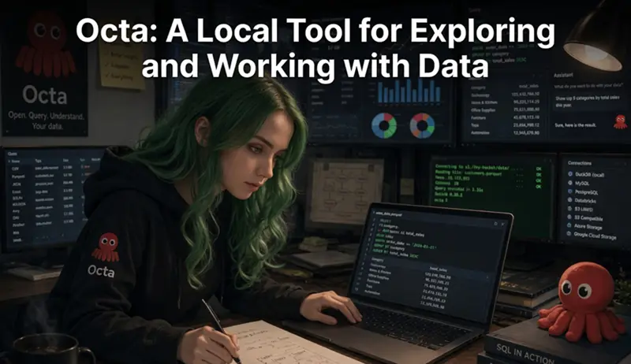
Task: Select the Office Supplies row in results
Action: [x=505, y=110]
